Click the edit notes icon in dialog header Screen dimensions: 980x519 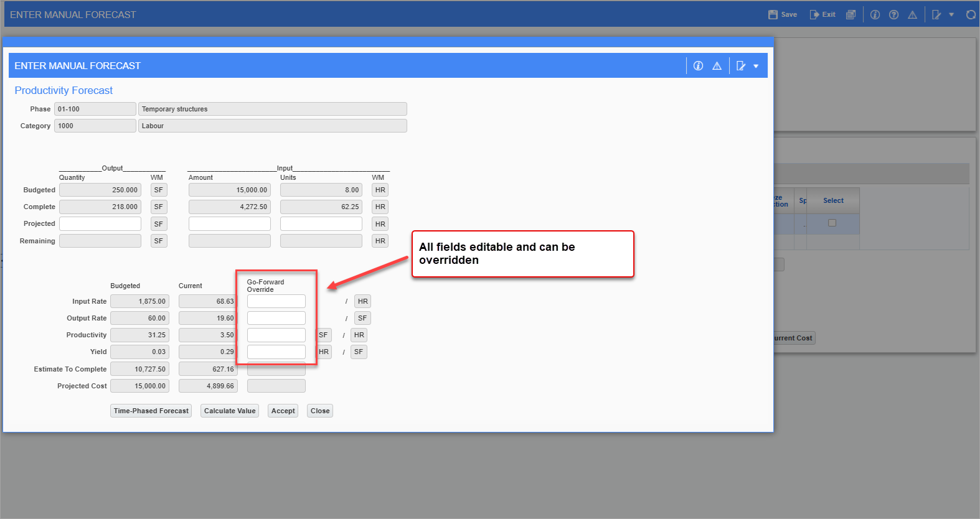click(x=741, y=66)
